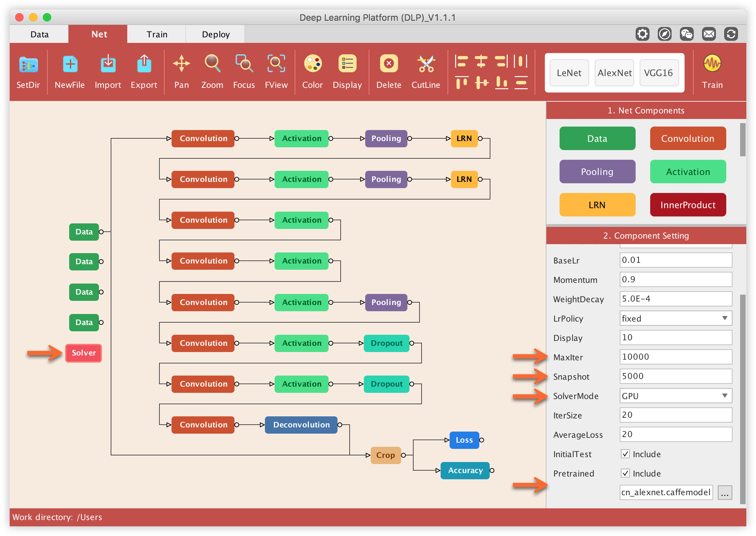Viewport: 756px width, 536px height.
Task: Select the CutLine scissors tool
Action: pyautogui.click(x=426, y=64)
